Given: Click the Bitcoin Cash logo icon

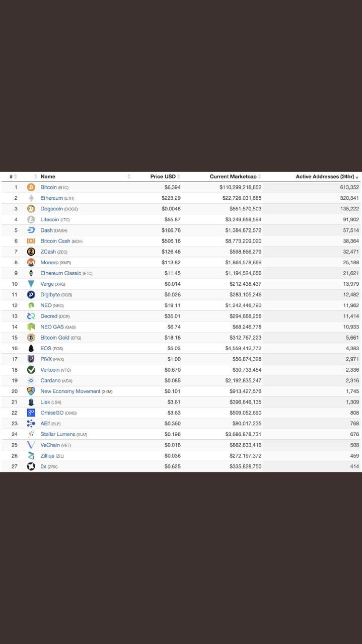Looking at the screenshot, I should coord(31,241).
